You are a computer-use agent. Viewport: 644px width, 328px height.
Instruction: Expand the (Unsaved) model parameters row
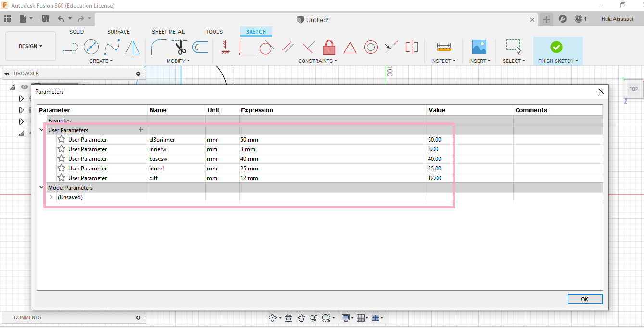[x=51, y=197]
